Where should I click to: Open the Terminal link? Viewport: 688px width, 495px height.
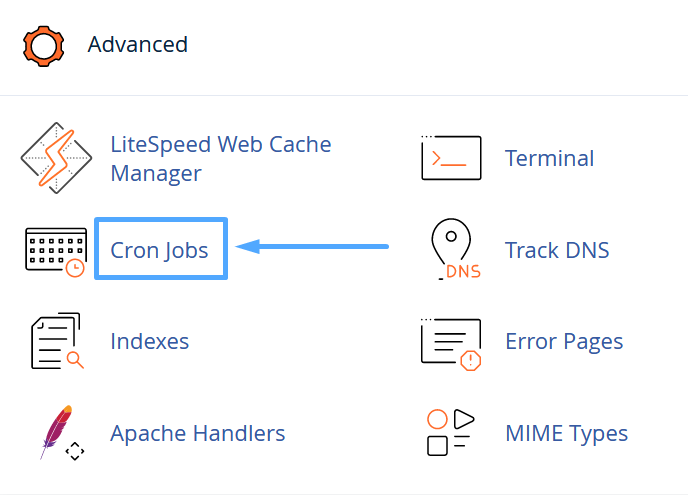click(549, 158)
